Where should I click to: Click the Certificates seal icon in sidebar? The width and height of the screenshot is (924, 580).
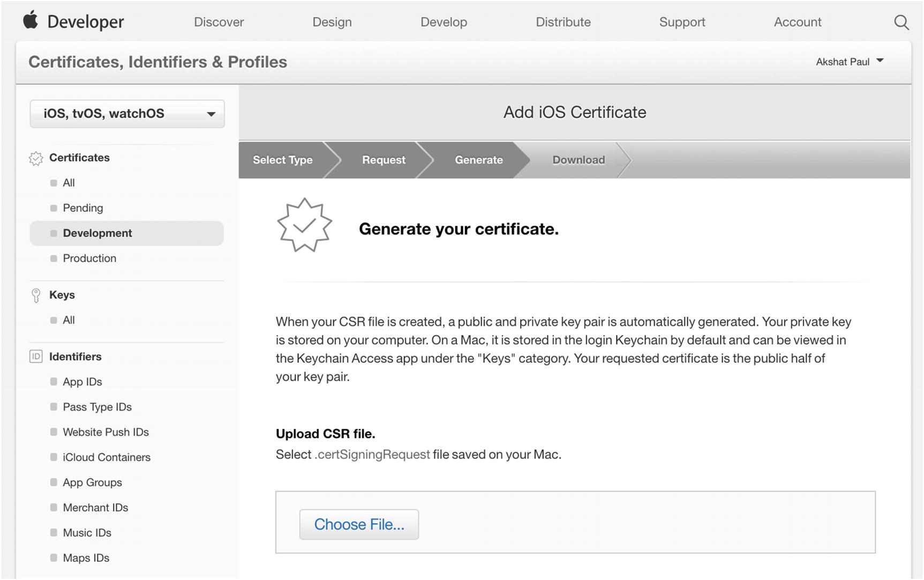click(36, 158)
